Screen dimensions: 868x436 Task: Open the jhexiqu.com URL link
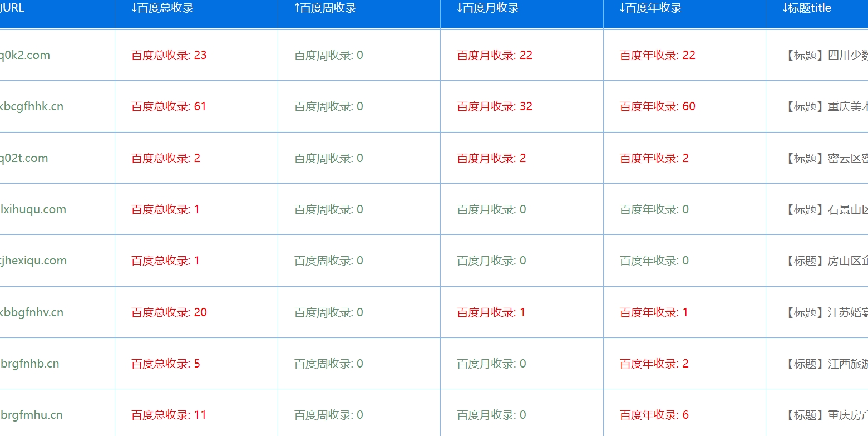(33, 261)
